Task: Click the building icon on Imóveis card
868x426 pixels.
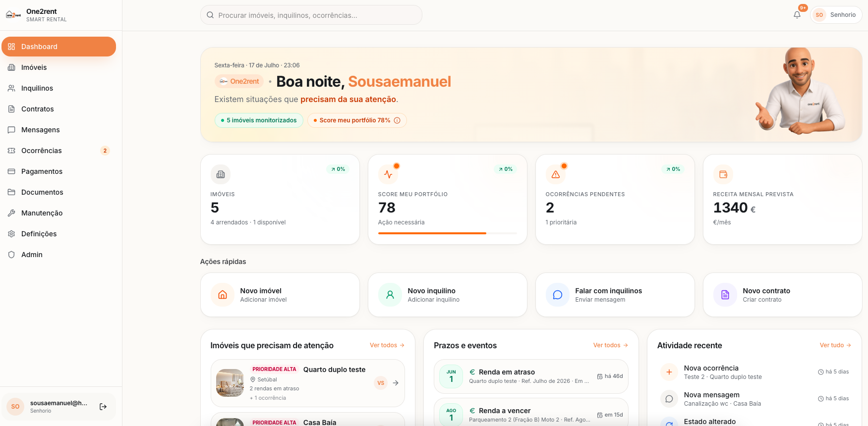Action: pyautogui.click(x=221, y=174)
